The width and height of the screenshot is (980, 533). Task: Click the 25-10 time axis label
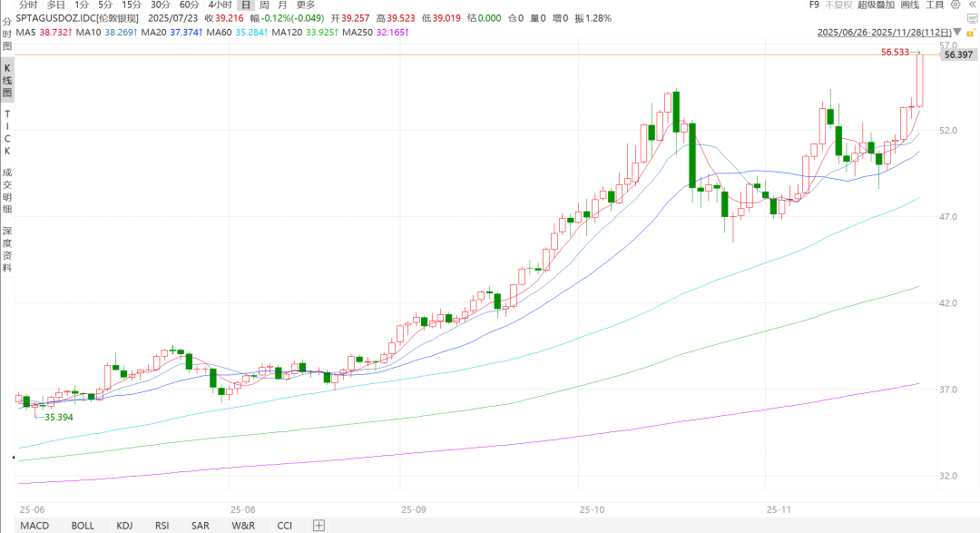592,510
